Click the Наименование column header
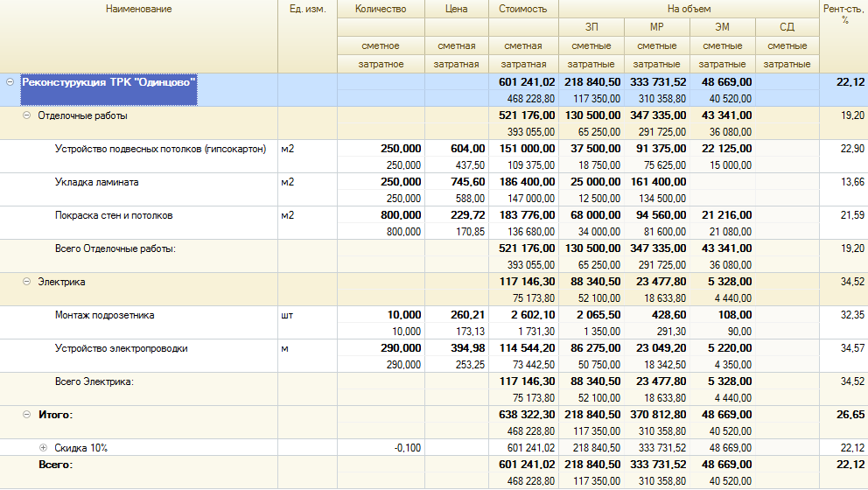 [138, 9]
